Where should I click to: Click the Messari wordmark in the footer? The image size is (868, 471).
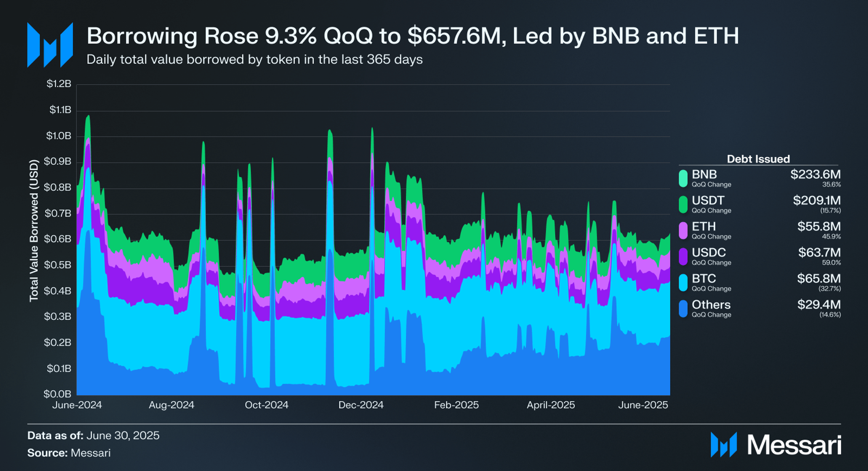click(794, 445)
